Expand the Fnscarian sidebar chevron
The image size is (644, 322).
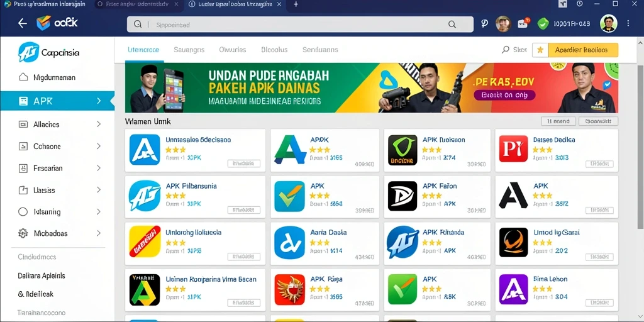(x=99, y=168)
